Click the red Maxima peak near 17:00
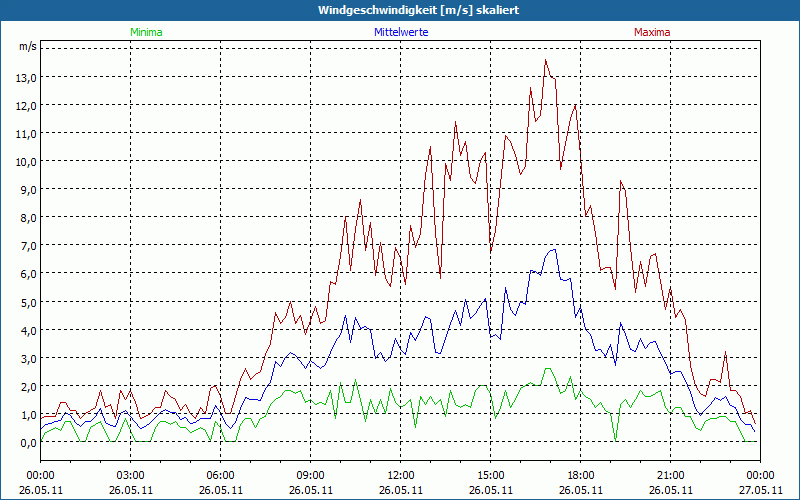 click(545, 60)
